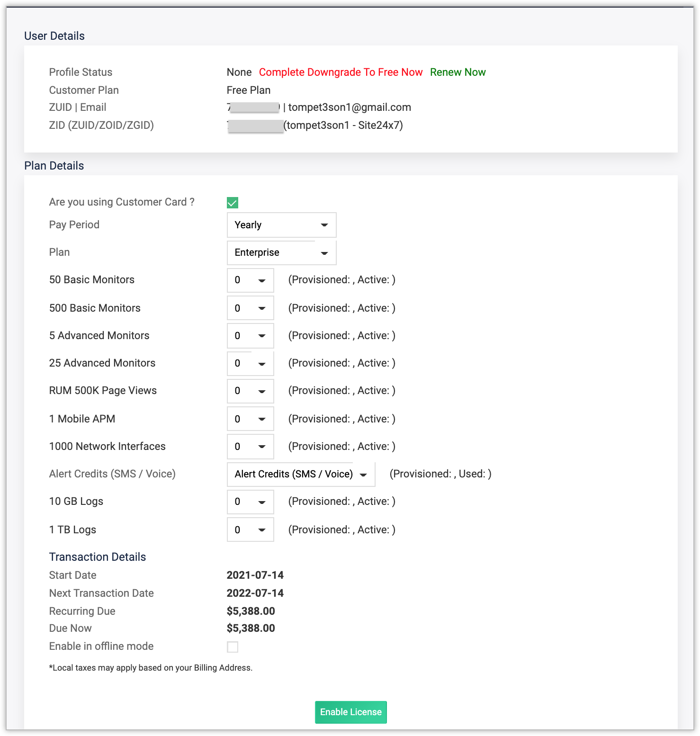Expand the 5 Advanced Monitors selector
Image resolution: width=700 pixels, height=736 pixels.
tap(250, 335)
